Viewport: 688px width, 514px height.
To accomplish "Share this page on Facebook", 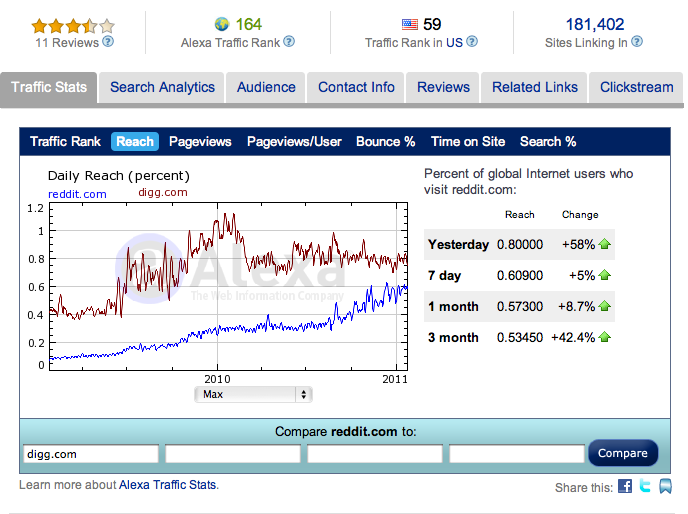I will tap(625, 486).
